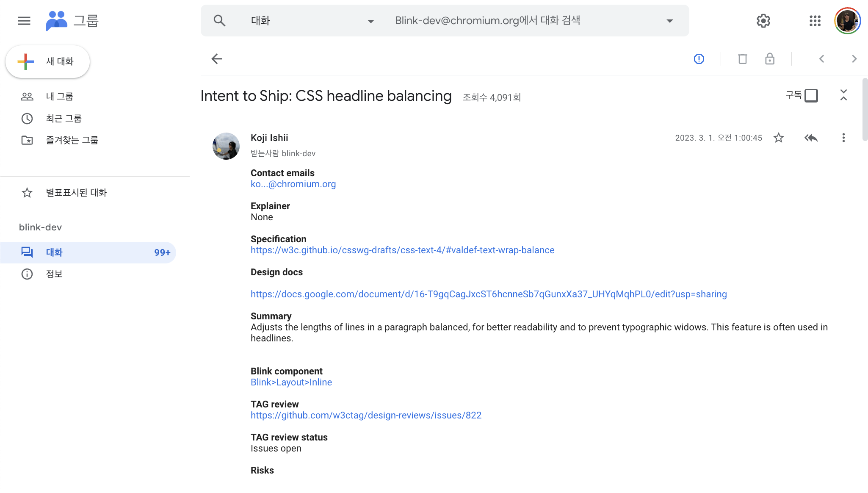
Task: Delete conversation with the trash icon
Action: (742, 59)
